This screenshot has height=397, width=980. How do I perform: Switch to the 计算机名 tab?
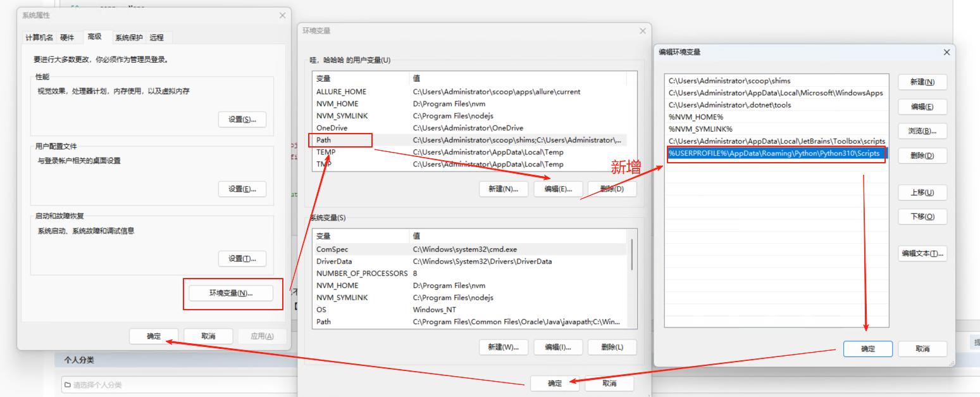point(39,37)
